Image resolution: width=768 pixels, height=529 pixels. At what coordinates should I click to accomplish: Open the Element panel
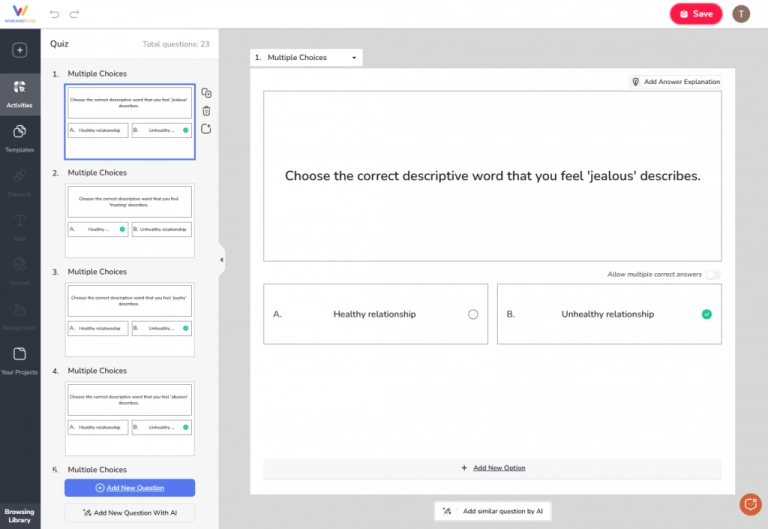tap(20, 183)
